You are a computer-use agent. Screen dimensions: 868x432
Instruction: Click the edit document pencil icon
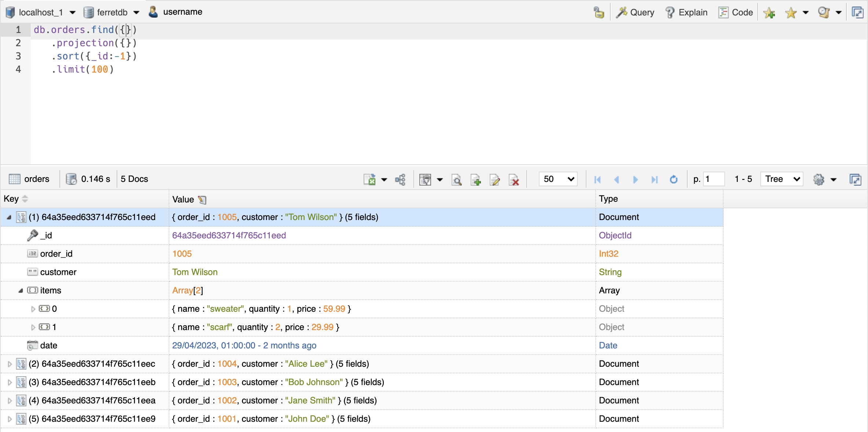494,180
